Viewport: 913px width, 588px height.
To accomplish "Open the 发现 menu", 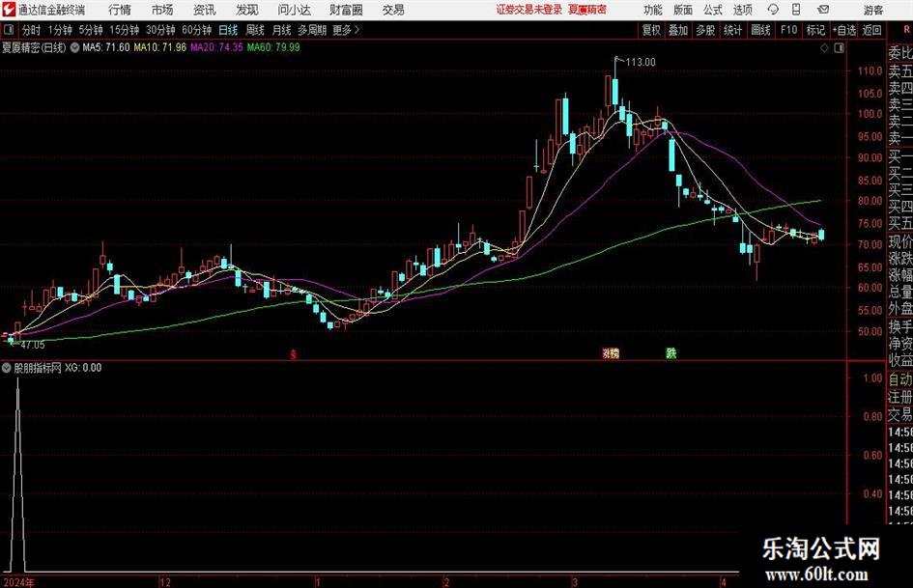I will click(247, 10).
